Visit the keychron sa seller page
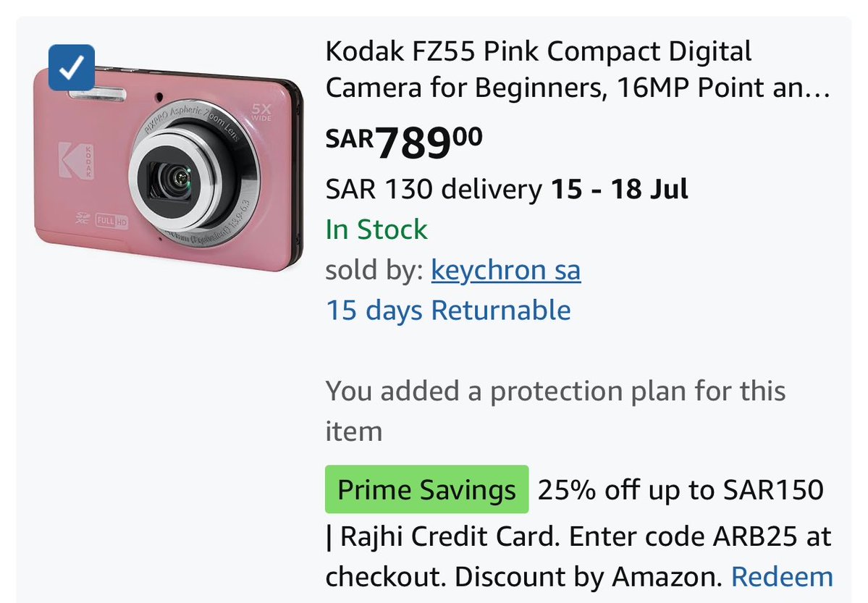Viewport: 868px width, 603px height. coord(506,270)
